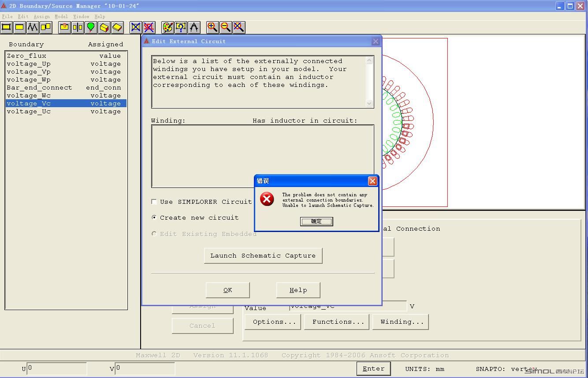
Task: Click the U coordinate input field
Action: coord(57,368)
